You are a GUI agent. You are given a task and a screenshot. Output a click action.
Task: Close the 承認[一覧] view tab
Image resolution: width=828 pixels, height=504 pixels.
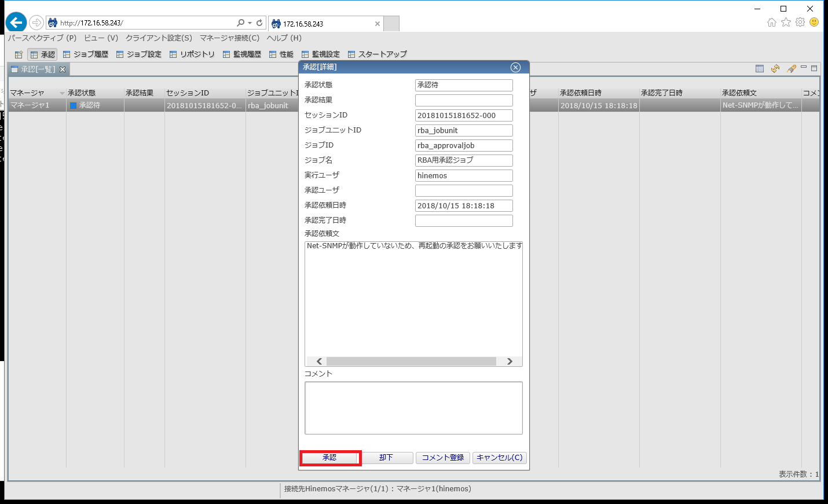(63, 69)
